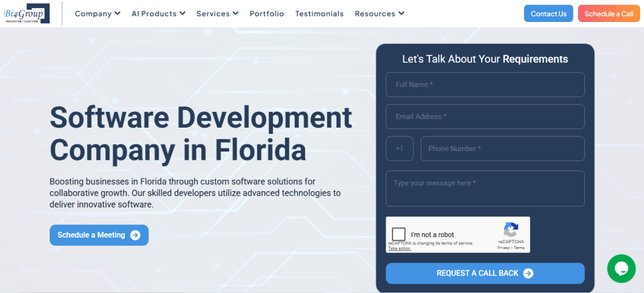This screenshot has height=293, width=644.
Task: Go to the Portfolio page
Action: (x=267, y=13)
